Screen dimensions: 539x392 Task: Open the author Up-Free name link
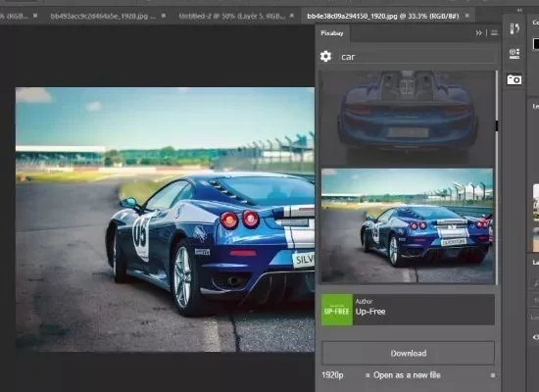tap(370, 312)
